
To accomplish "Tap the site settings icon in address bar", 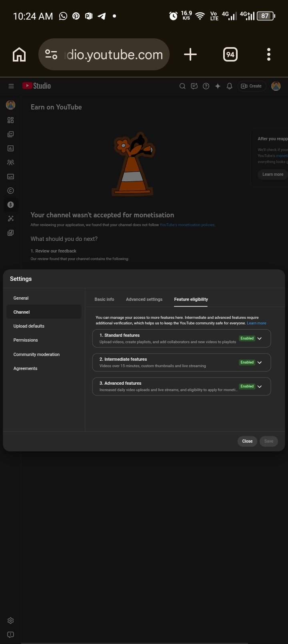I will [x=51, y=54].
